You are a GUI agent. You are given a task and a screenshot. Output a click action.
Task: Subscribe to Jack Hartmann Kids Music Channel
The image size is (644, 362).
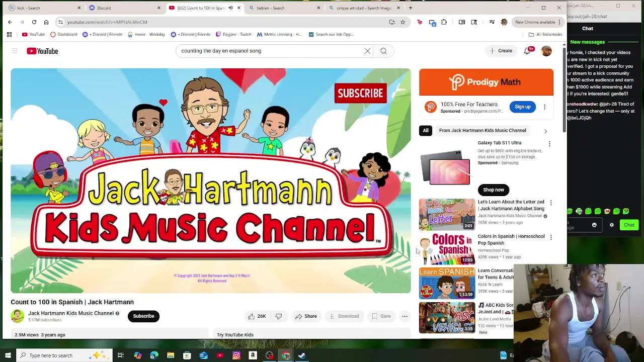[x=143, y=316]
